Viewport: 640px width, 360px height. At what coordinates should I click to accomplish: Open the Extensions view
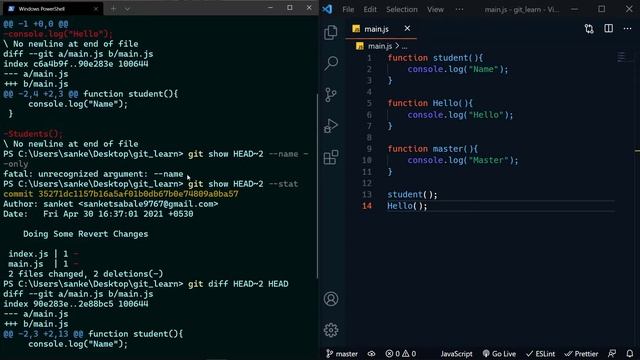pos(331,157)
